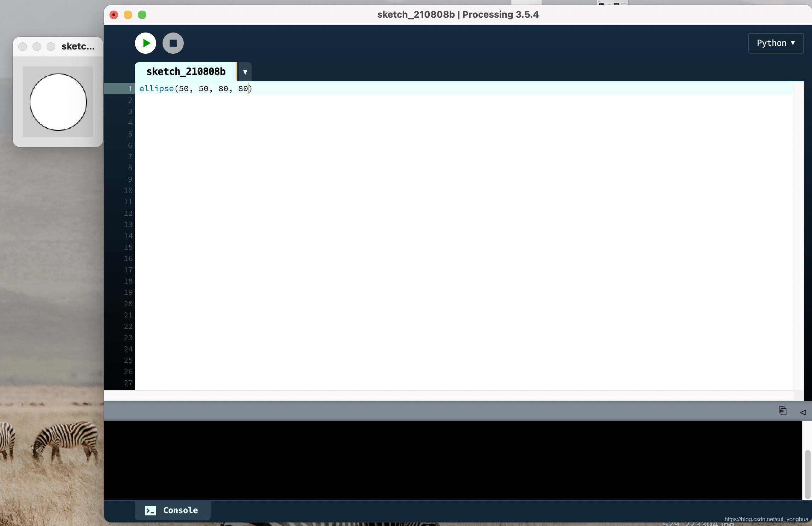This screenshot has width=812, height=526.
Task: Click the Processing window title bar
Action: point(458,14)
